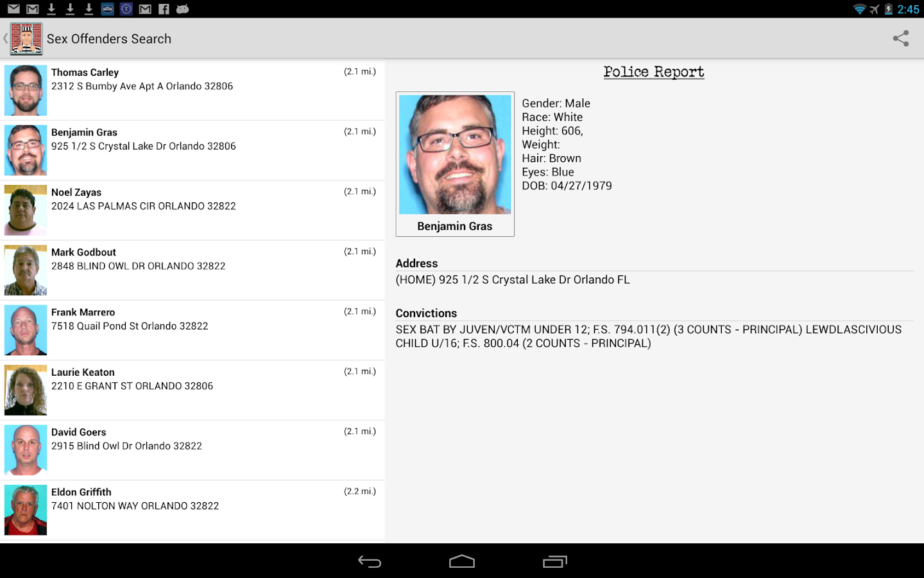This screenshot has height=578, width=924.
Task: Open Eldon Griffith's photo thumbnail
Action: pos(26,510)
